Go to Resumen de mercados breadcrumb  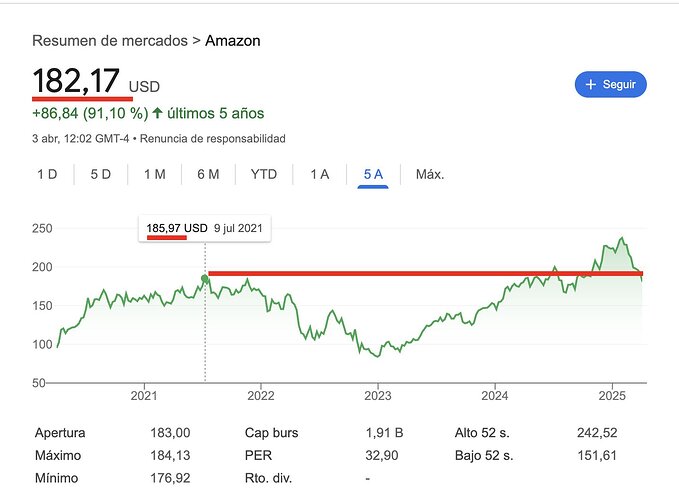[109, 41]
